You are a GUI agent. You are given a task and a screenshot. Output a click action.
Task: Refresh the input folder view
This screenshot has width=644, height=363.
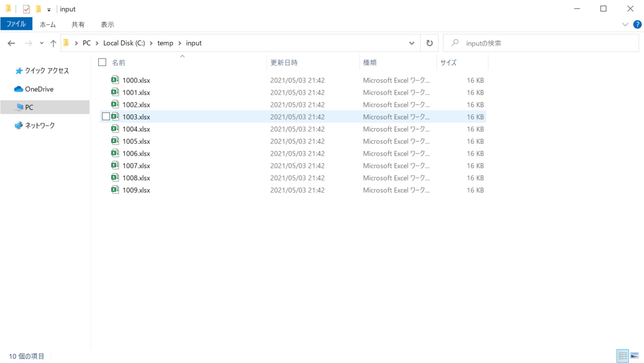point(429,43)
